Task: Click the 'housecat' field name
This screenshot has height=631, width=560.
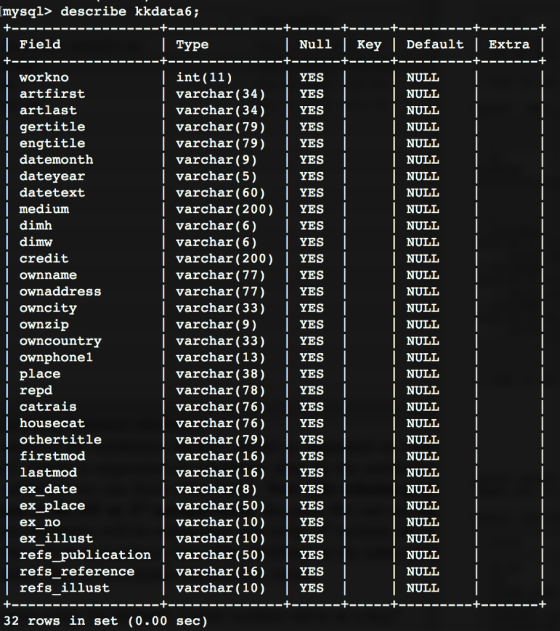Action: click(x=52, y=424)
